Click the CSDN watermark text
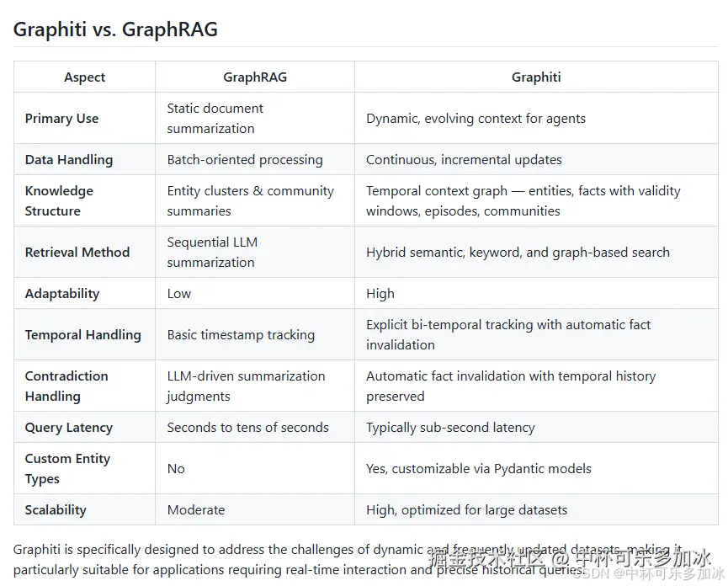The image size is (728, 586). [x=649, y=573]
